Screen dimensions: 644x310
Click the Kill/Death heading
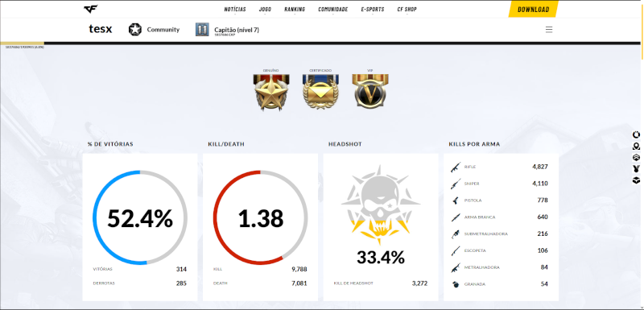(x=226, y=144)
